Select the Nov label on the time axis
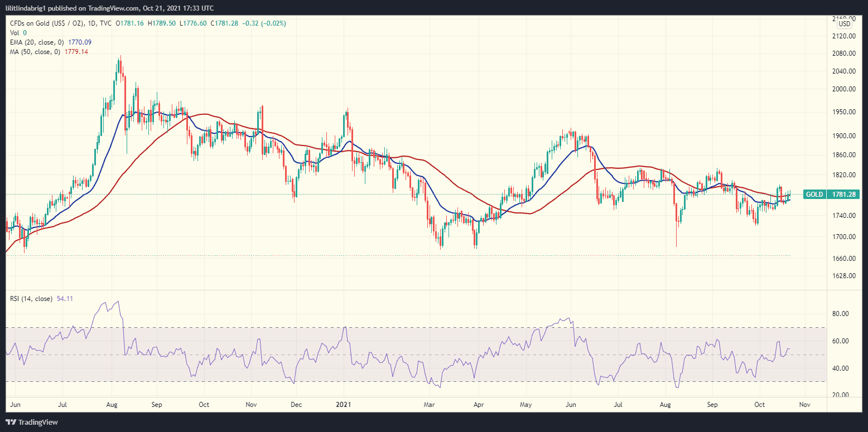Image resolution: width=868 pixels, height=432 pixels. [804, 404]
